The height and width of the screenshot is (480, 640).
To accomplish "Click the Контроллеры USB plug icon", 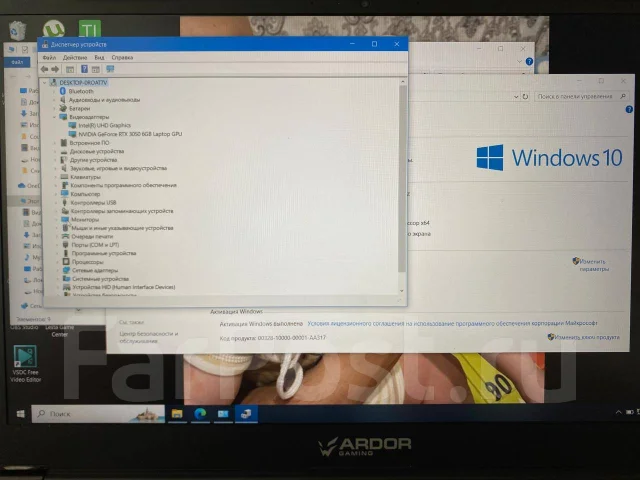I will click(64, 202).
